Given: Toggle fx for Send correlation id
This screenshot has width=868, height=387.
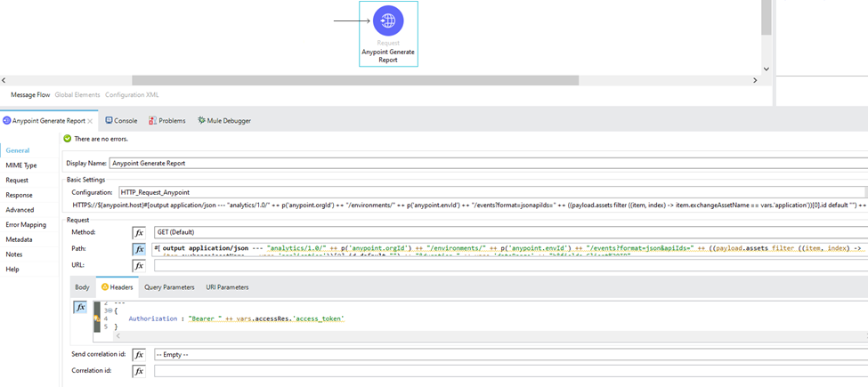Looking at the screenshot, I should (139, 354).
